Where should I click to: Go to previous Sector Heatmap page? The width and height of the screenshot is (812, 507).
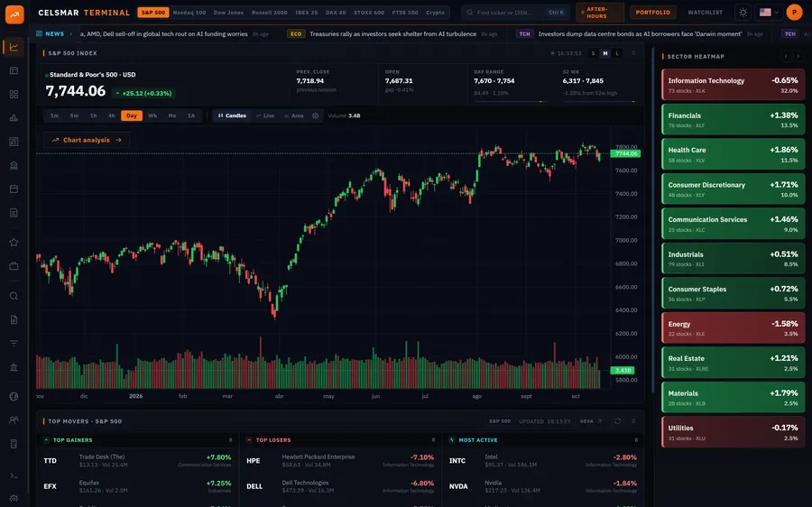tap(786, 57)
